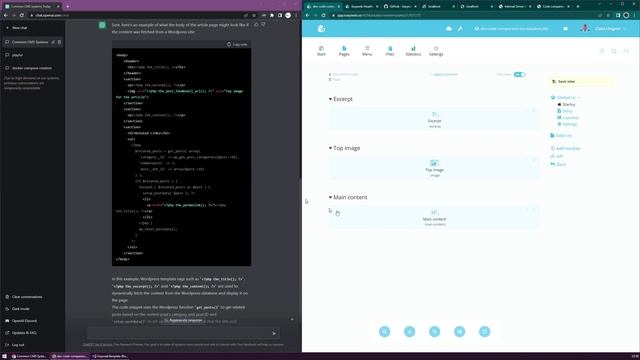Open Updates & FAQ in chat sidebar

(32, 333)
